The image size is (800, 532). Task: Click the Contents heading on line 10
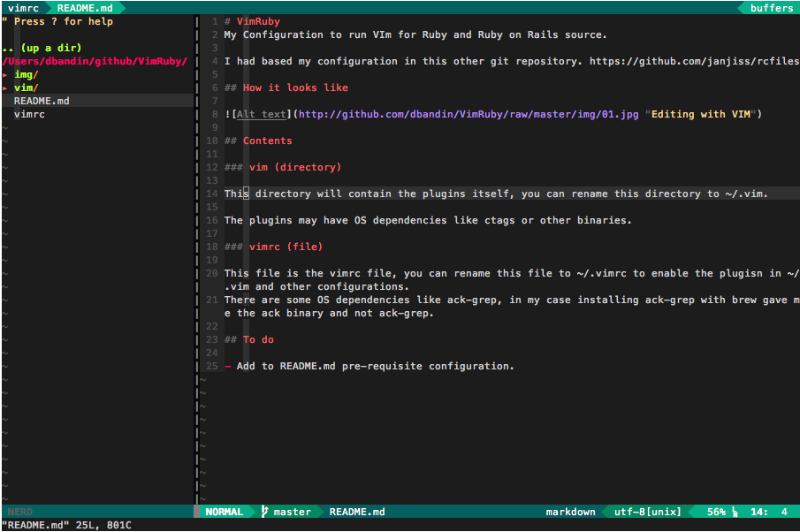tap(267, 141)
